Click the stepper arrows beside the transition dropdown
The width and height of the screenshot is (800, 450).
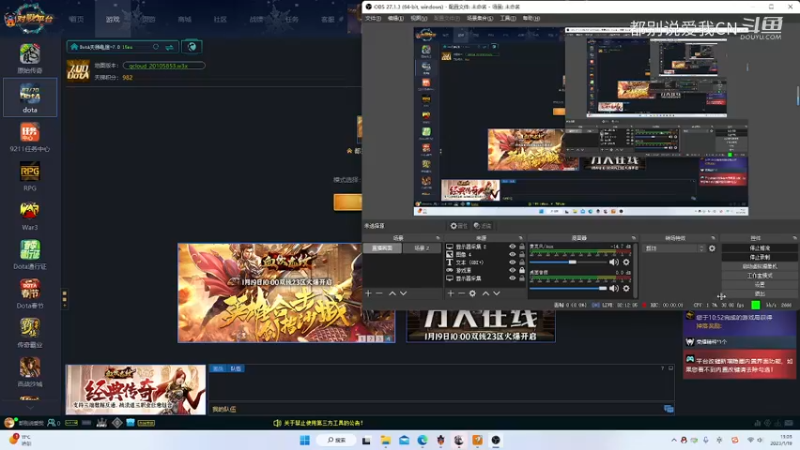pyautogui.click(x=703, y=248)
